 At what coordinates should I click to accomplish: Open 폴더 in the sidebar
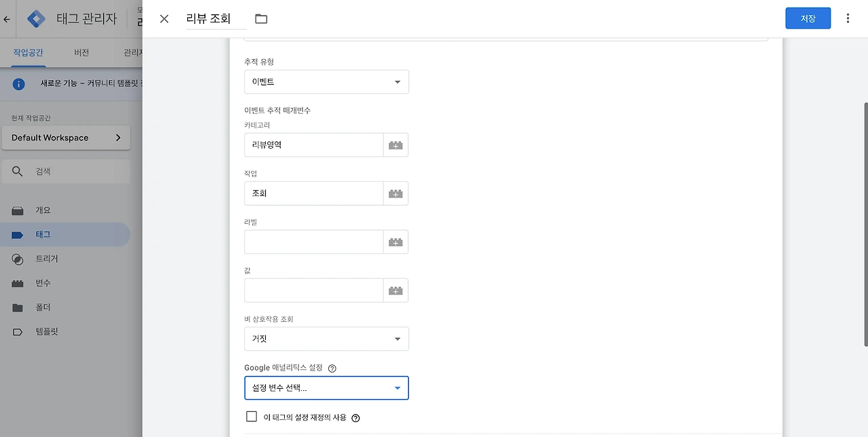point(65,307)
